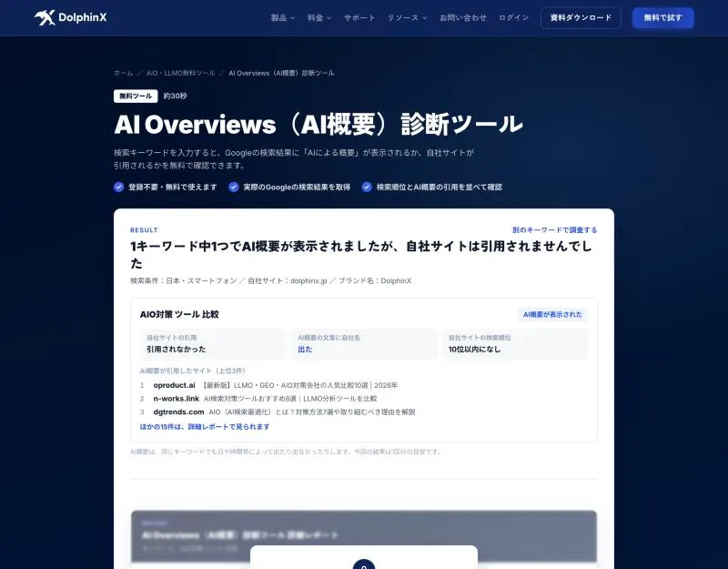728x569 pixels.
Task: Open the ログイン link
Action: coord(513,17)
